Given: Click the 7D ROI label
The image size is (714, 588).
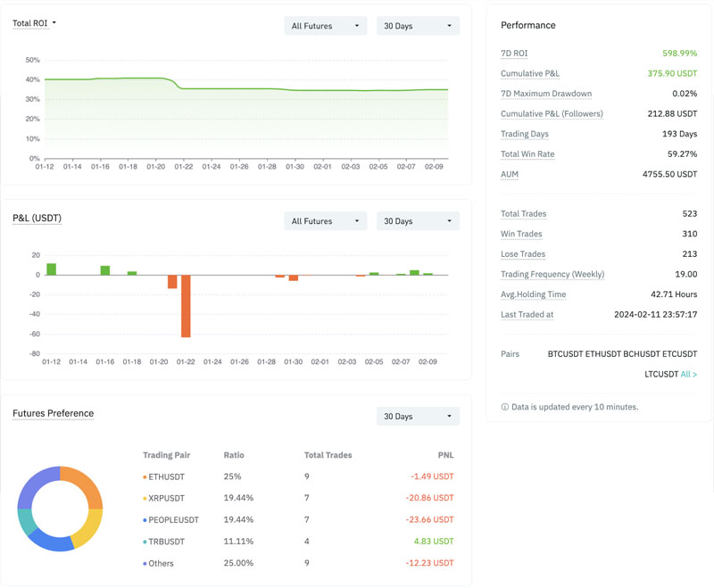Looking at the screenshot, I should click(514, 54).
